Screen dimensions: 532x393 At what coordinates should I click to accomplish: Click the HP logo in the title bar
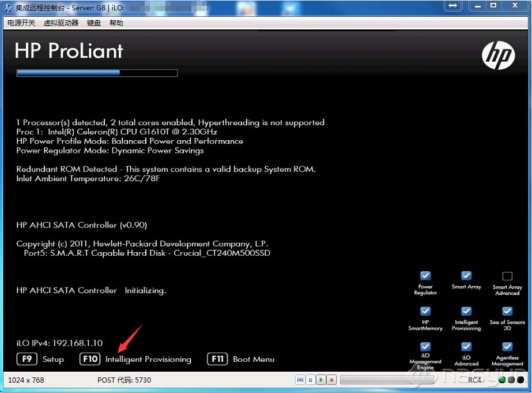(x=8, y=8)
